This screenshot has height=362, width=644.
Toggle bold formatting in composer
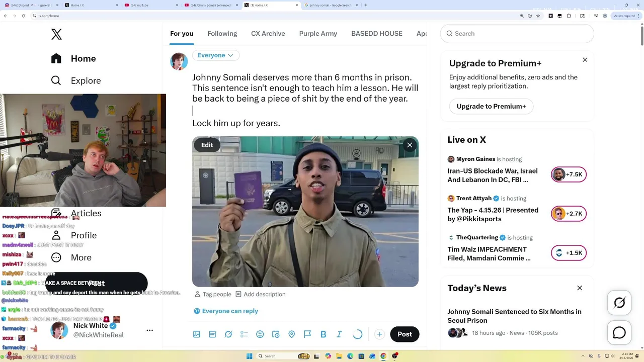(x=324, y=334)
